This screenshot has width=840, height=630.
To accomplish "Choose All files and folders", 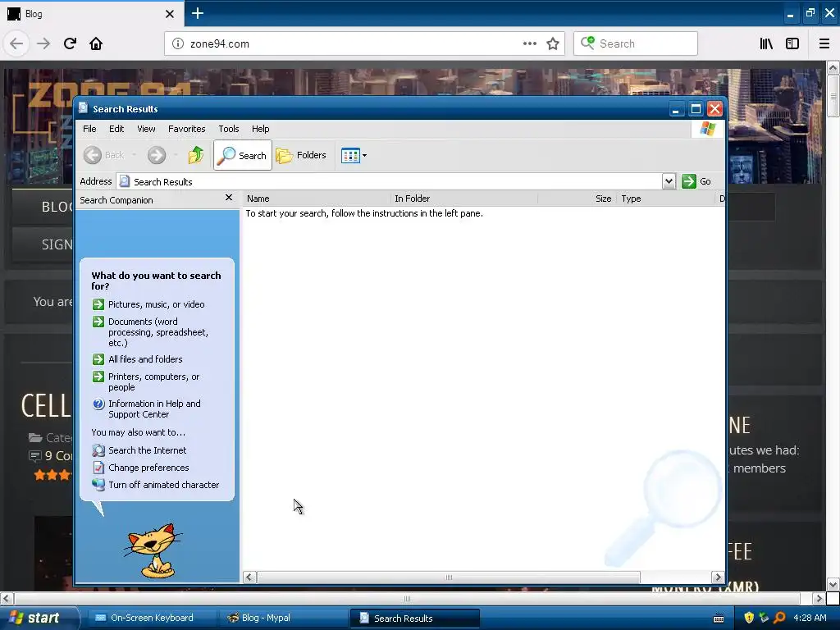I will point(138,359).
